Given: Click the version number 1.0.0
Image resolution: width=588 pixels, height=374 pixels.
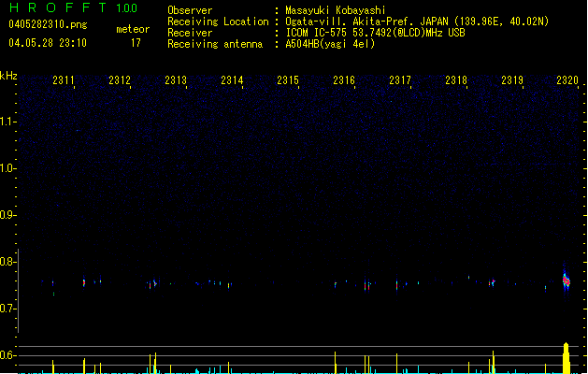Looking at the screenshot, I should [126, 8].
